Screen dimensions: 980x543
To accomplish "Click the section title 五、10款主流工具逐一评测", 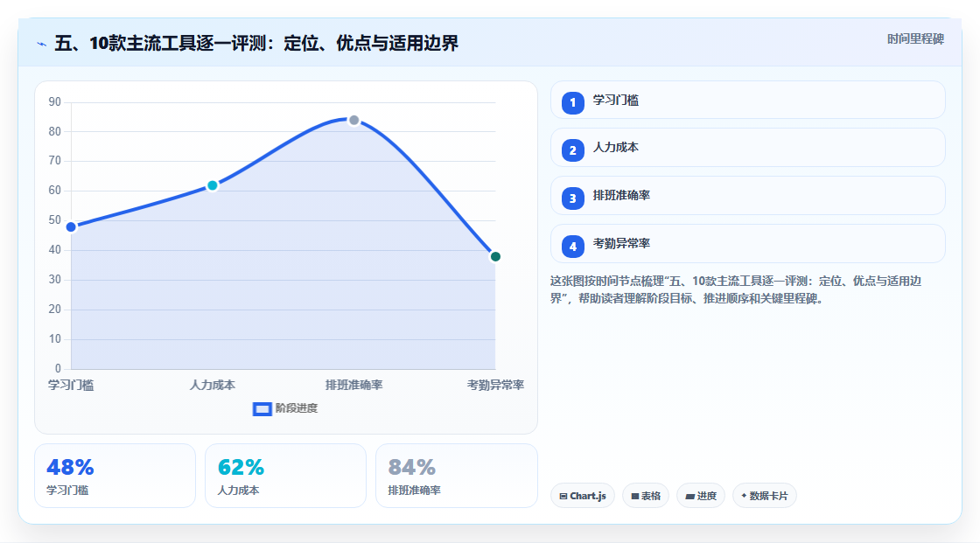I will pyautogui.click(x=256, y=43).
